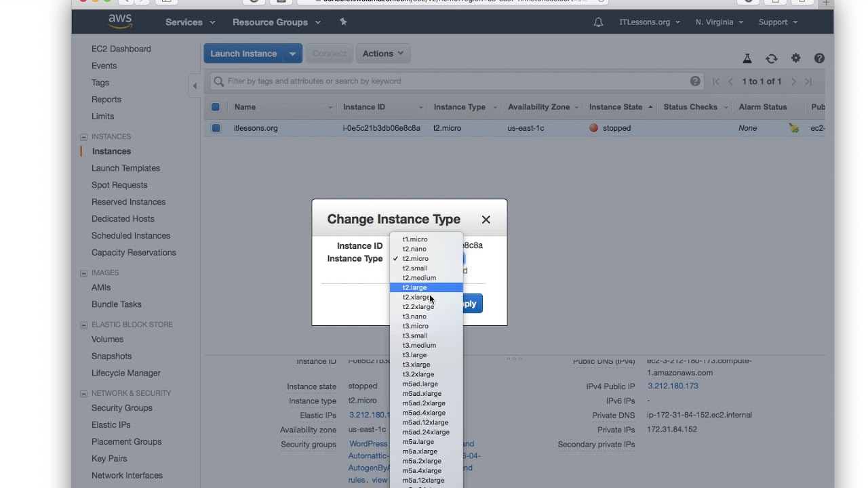868x488 pixels.
Task: Open the N. Virginia region menu
Action: [719, 22]
